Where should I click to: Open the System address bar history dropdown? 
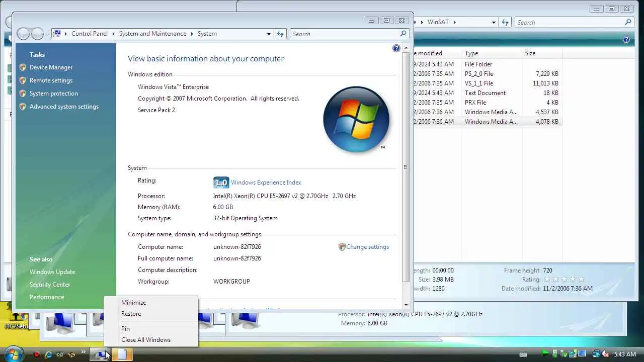[269, 34]
